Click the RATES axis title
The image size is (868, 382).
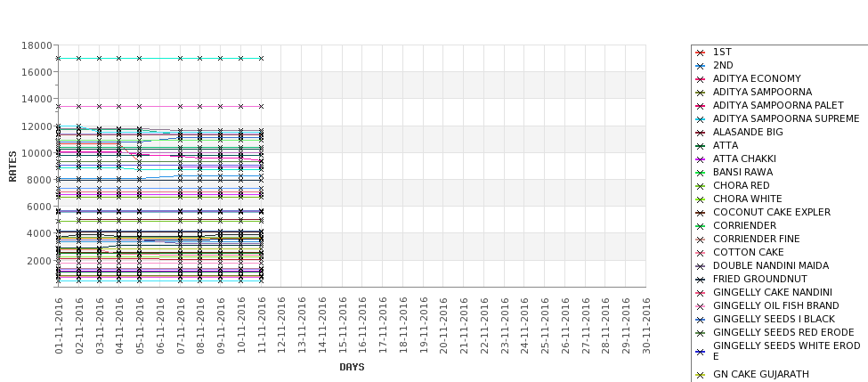pyautogui.click(x=12, y=167)
